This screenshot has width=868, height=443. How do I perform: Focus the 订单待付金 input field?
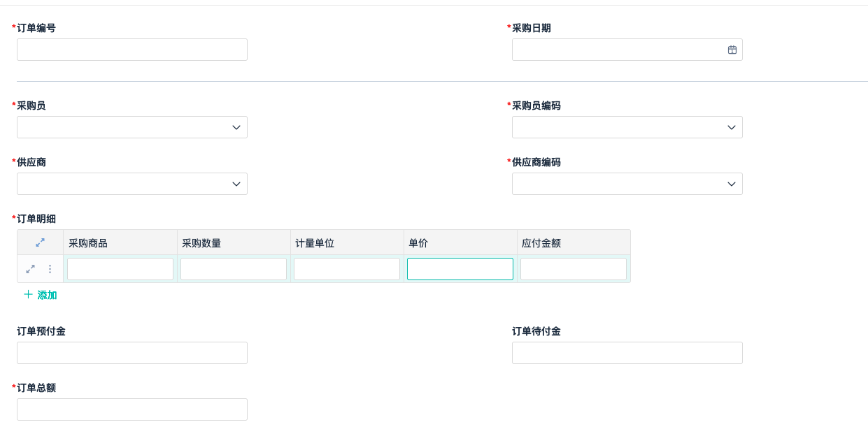627,353
